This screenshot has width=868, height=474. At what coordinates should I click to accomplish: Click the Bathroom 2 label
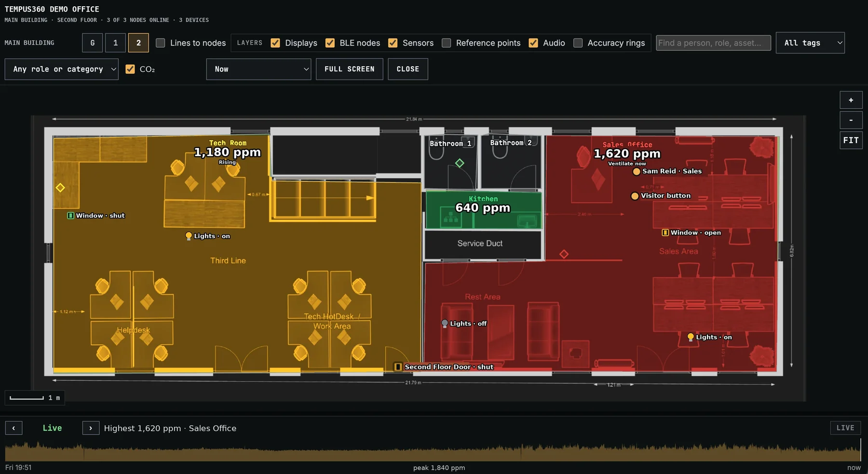(x=511, y=143)
